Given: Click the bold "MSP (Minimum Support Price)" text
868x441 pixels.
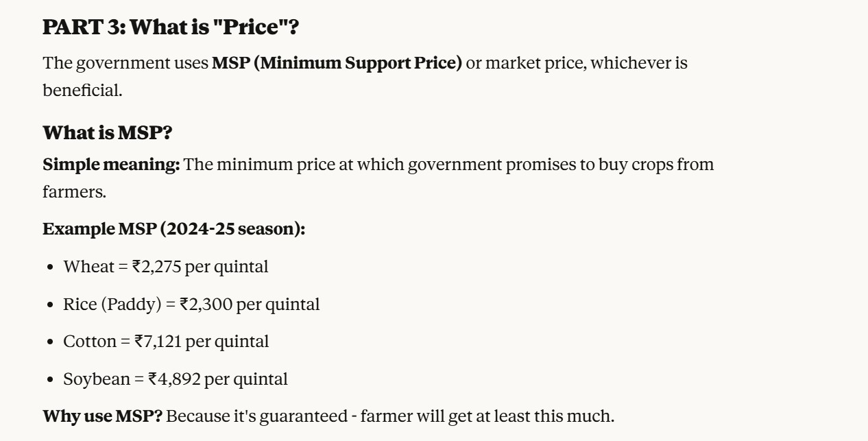Looking at the screenshot, I should tap(337, 63).
